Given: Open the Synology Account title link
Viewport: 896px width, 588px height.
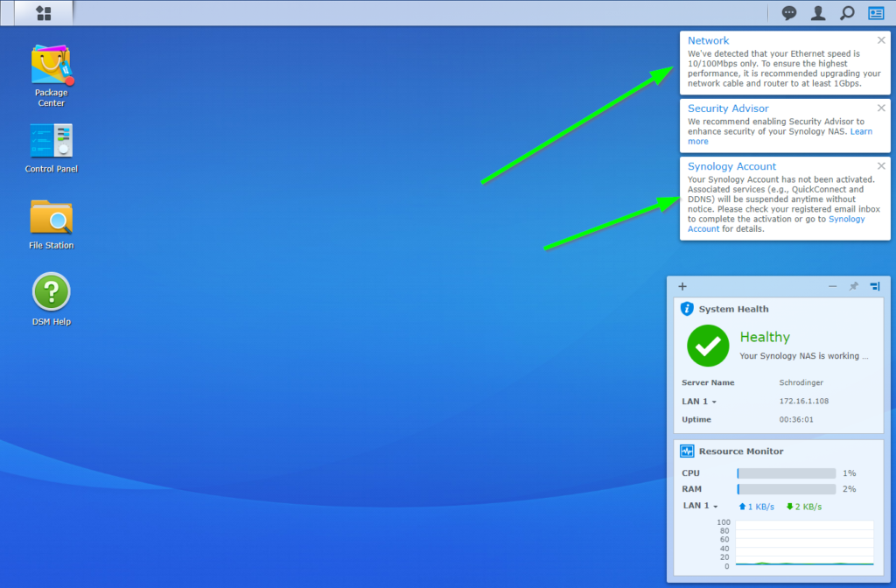Looking at the screenshot, I should coord(731,166).
